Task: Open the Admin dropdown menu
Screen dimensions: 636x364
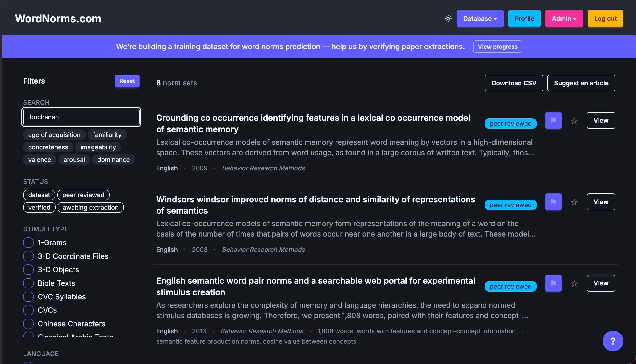Action: coord(564,18)
